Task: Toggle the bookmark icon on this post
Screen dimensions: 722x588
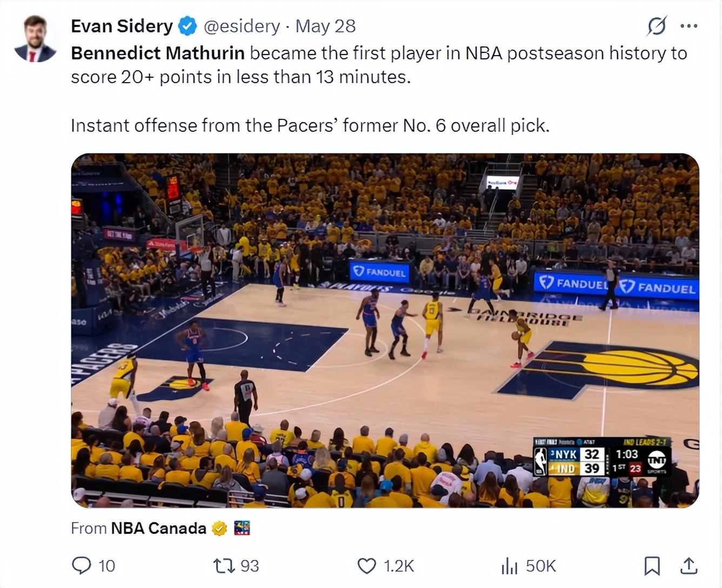Action: coord(652,565)
